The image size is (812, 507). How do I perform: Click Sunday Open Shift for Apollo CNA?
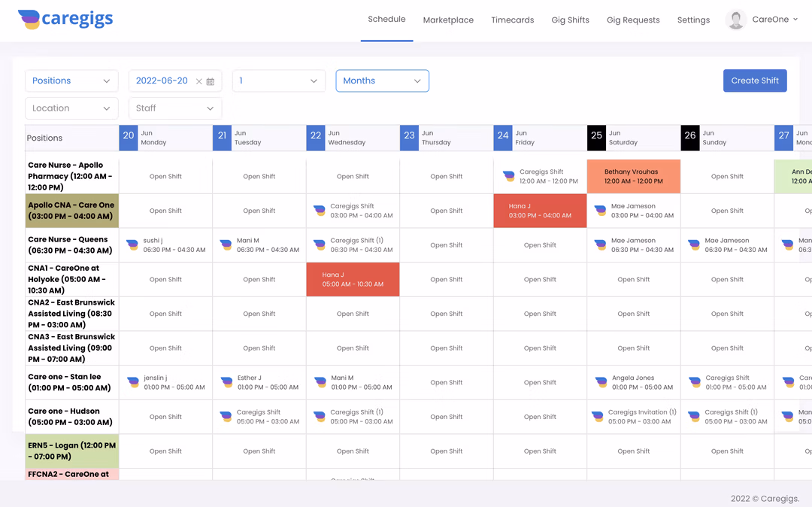[727, 211]
